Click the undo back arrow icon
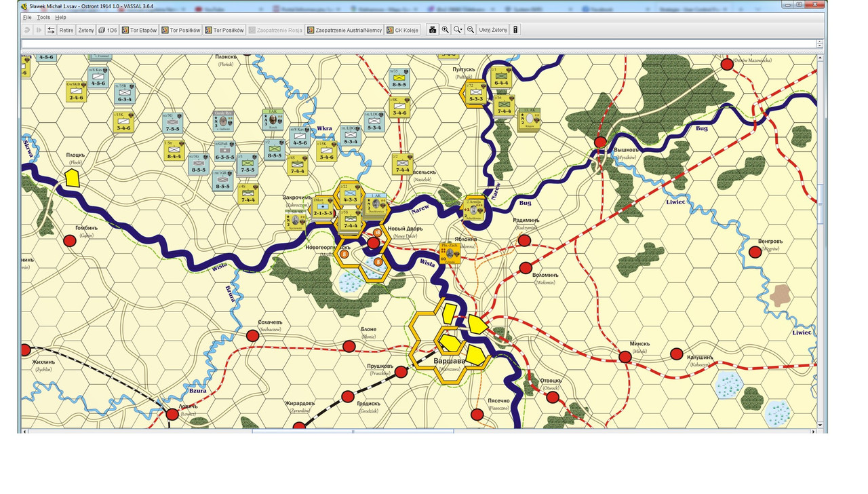The height and width of the screenshot is (494, 868). tap(28, 30)
